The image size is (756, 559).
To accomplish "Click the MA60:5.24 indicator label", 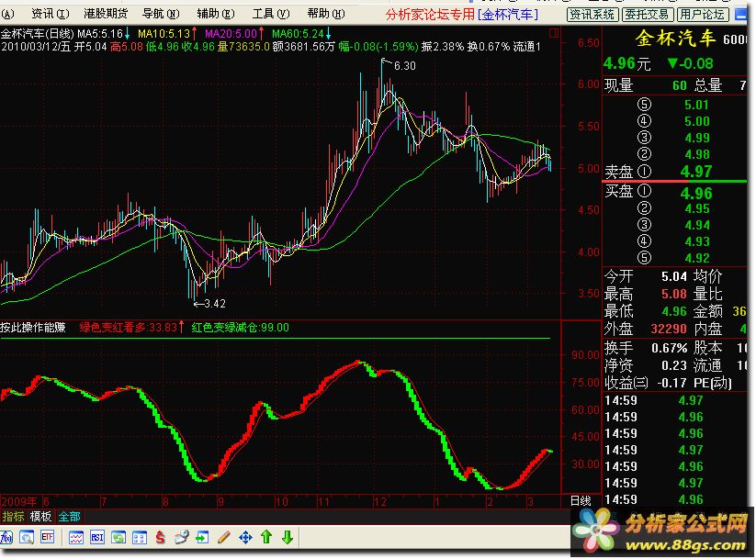I will [x=301, y=34].
